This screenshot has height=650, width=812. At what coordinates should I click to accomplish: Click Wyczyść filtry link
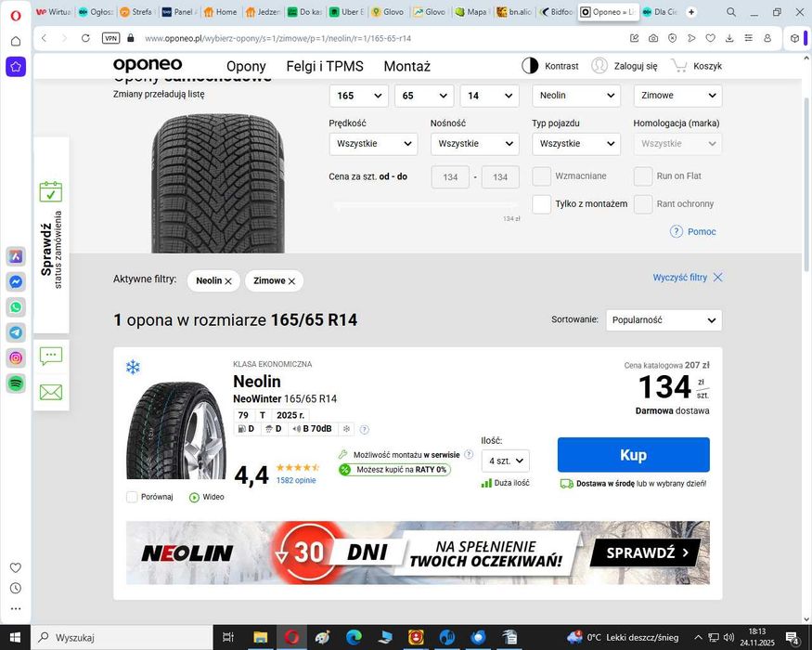[x=688, y=278]
